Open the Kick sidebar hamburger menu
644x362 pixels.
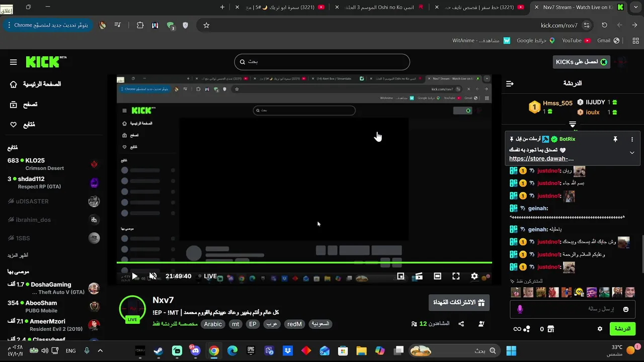pos(14,62)
